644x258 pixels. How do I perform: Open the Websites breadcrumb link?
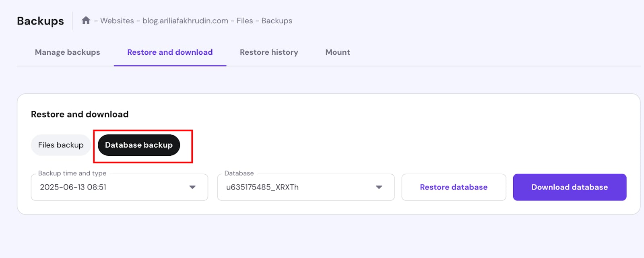(x=117, y=21)
